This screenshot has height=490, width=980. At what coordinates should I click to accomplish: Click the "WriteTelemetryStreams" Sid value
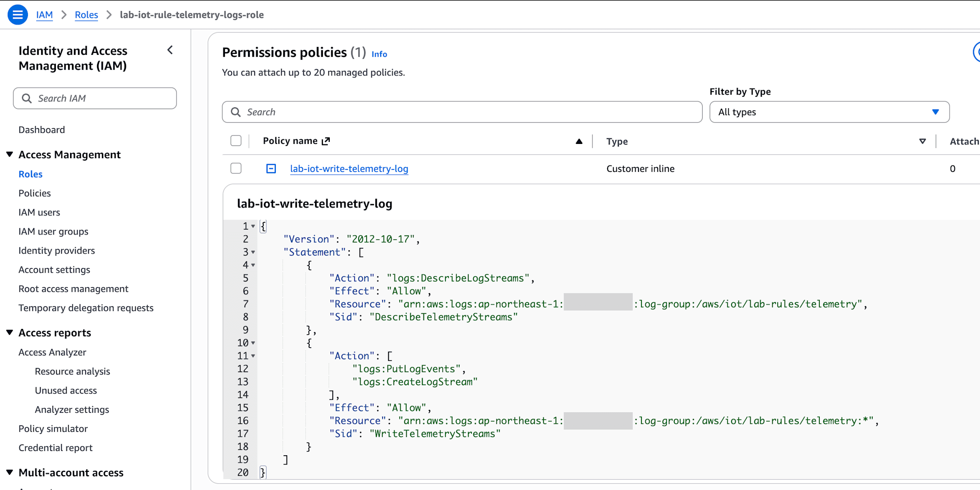435,434
